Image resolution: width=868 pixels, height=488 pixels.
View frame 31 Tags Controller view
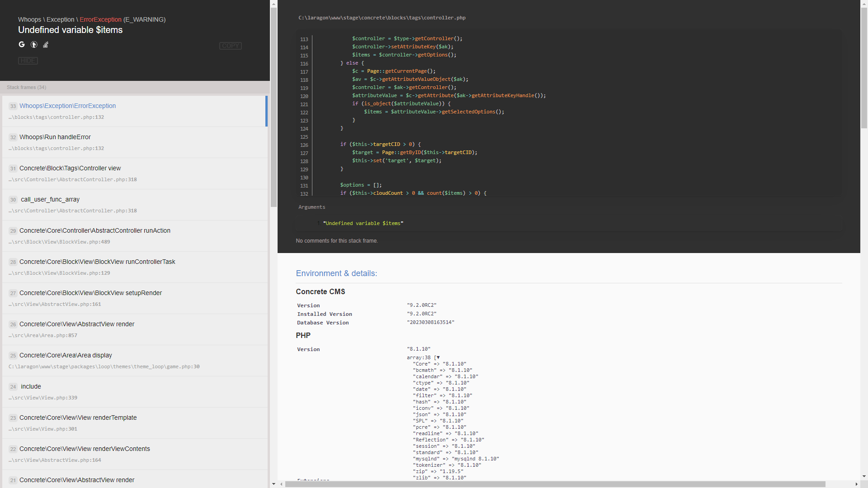click(70, 168)
